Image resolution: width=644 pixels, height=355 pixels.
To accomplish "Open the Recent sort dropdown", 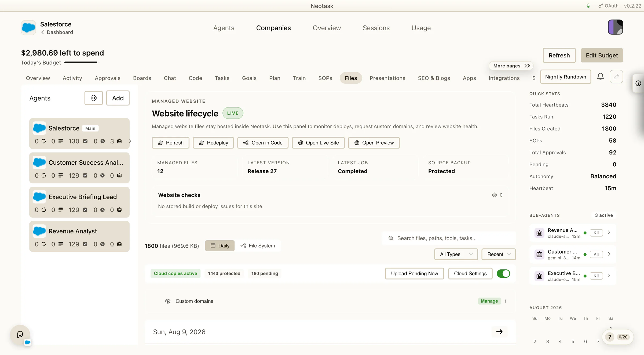I will [x=499, y=254].
